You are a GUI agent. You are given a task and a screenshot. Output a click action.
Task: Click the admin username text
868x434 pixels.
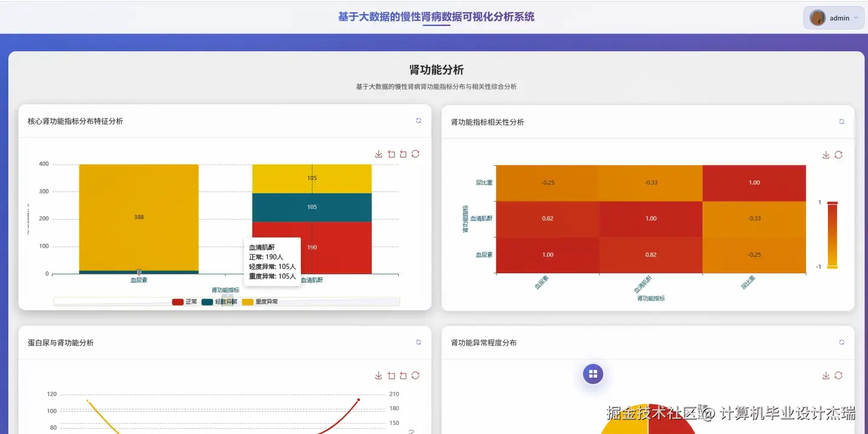coord(839,18)
